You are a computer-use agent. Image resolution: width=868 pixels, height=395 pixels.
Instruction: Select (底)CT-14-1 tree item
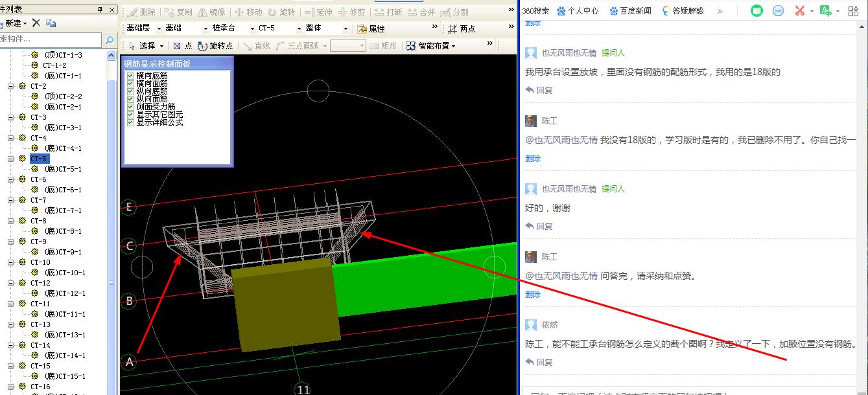click(65, 356)
